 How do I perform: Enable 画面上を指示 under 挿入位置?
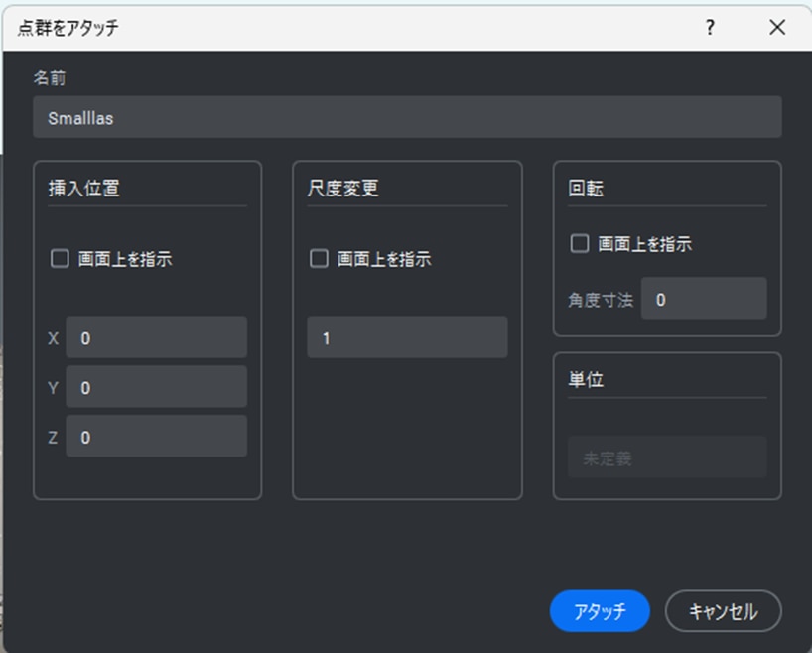[x=61, y=259]
